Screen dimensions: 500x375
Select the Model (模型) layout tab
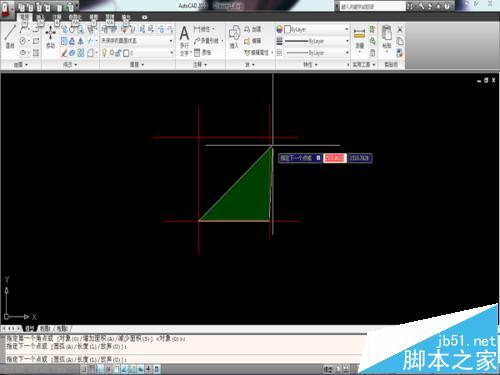pyautogui.click(x=29, y=329)
